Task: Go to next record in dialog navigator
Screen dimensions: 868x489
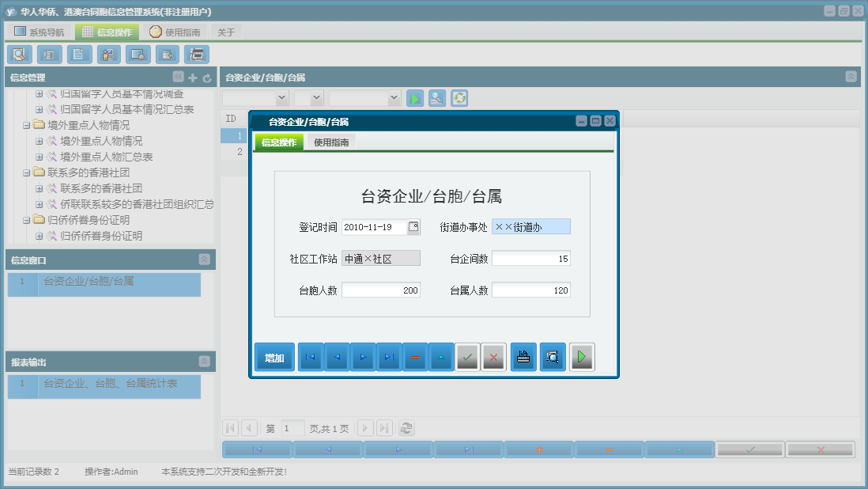Action: 363,357
